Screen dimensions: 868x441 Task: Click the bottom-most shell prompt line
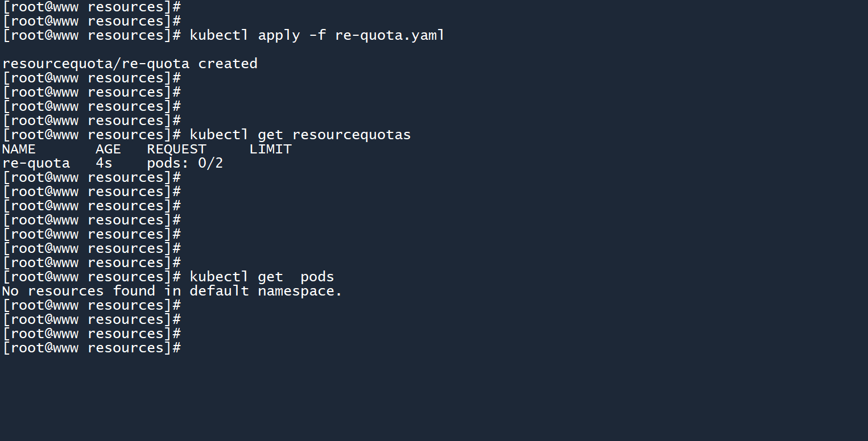pos(91,348)
